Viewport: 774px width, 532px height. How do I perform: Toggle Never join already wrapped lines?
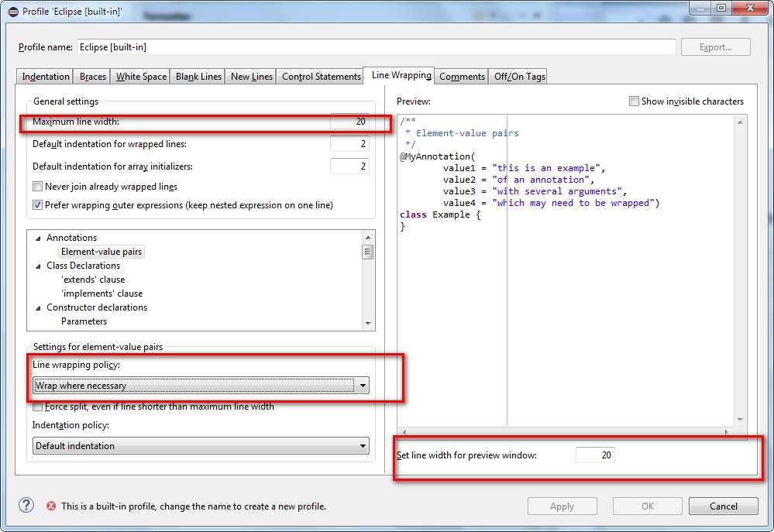[x=37, y=187]
